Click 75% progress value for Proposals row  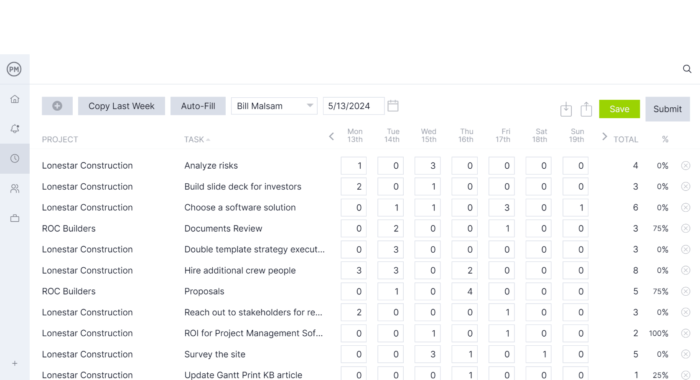click(x=660, y=292)
